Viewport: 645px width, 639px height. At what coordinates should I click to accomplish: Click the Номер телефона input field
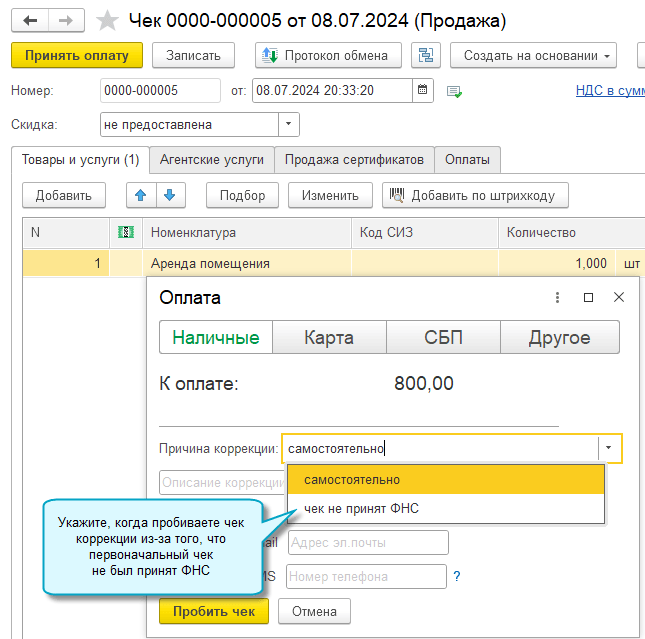[366, 577]
